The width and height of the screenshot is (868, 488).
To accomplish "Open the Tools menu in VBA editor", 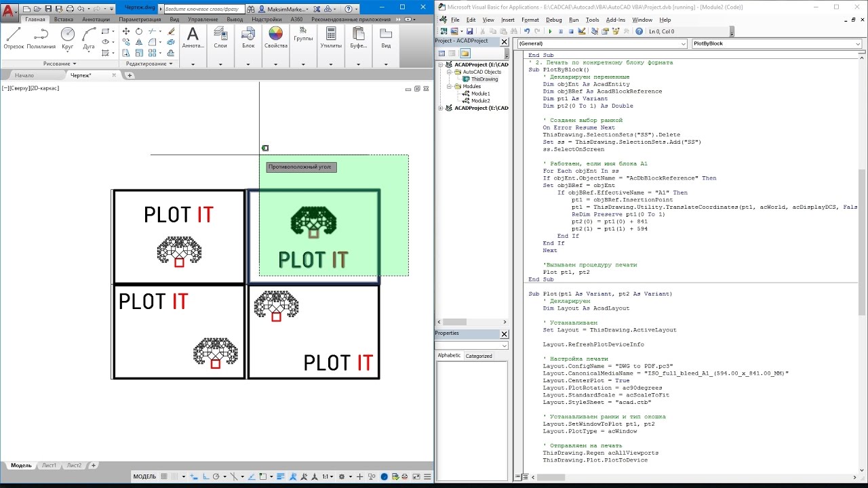I will [x=592, y=20].
